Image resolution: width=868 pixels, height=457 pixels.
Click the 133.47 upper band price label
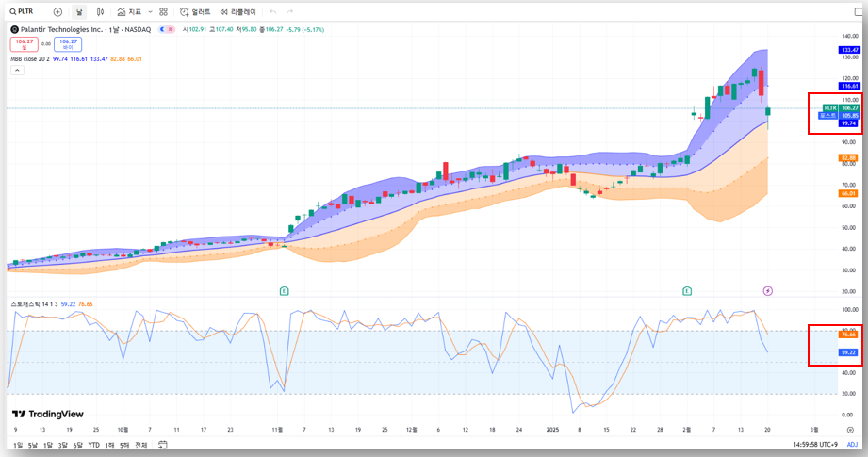[850, 50]
